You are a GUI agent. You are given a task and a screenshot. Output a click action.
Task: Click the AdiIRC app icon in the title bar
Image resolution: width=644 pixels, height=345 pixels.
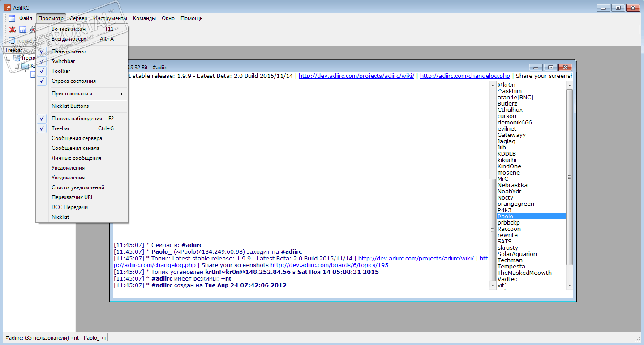(8, 7)
